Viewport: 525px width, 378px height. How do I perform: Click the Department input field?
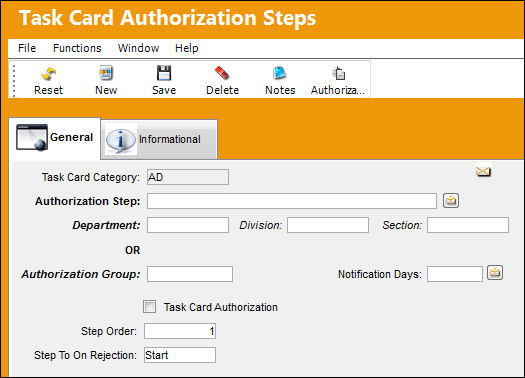click(188, 225)
